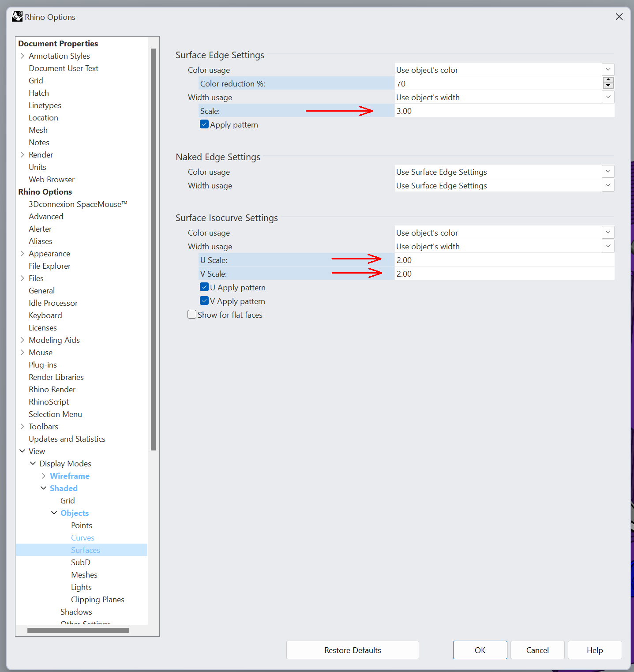Click the Surface Edge Scale input field

click(504, 111)
